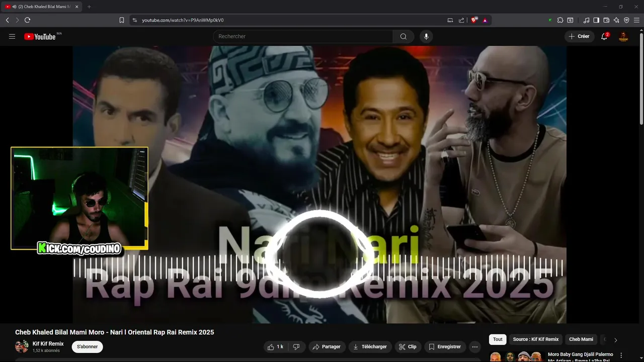This screenshot has height=362, width=644.
Task: Open Brave Shields lion icon
Action: coord(474,20)
